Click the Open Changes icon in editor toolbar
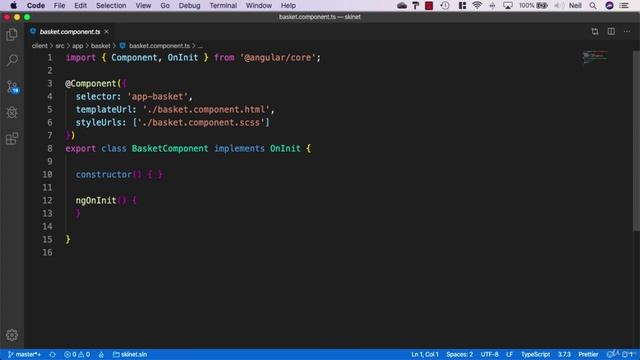Viewport: 640px width, 360px height. click(x=595, y=31)
